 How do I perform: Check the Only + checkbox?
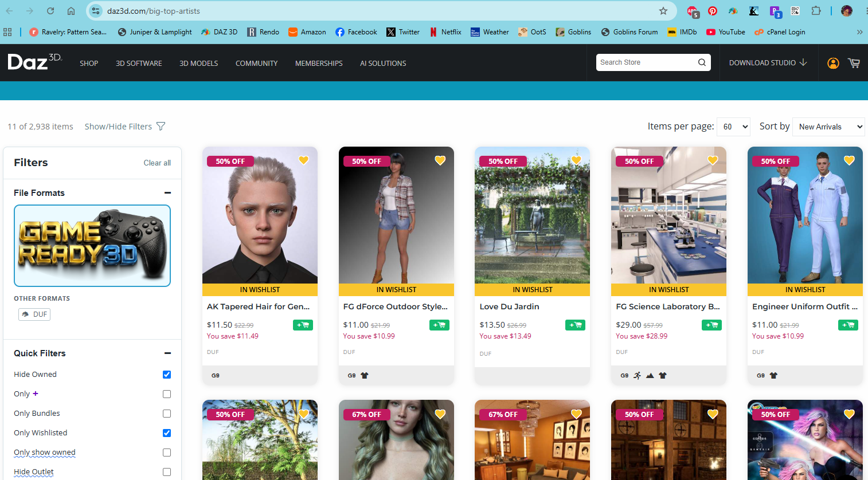(x=167, y=394)
